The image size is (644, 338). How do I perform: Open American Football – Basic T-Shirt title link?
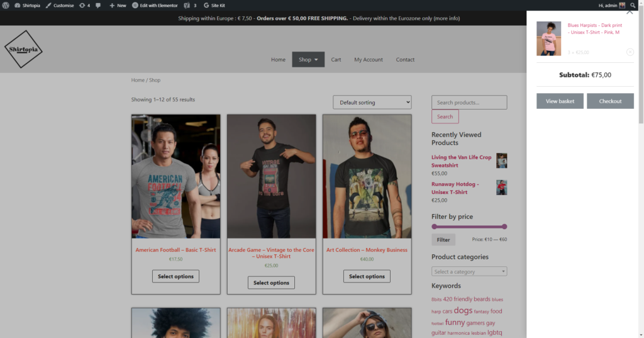pyautogui.click(x=176, y=250)
